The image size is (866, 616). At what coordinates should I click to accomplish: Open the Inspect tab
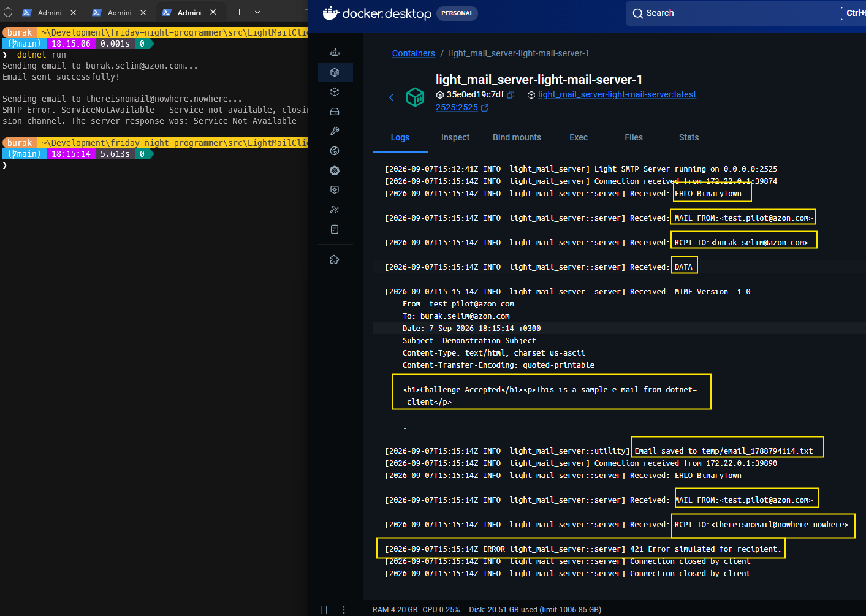[455, 137]
